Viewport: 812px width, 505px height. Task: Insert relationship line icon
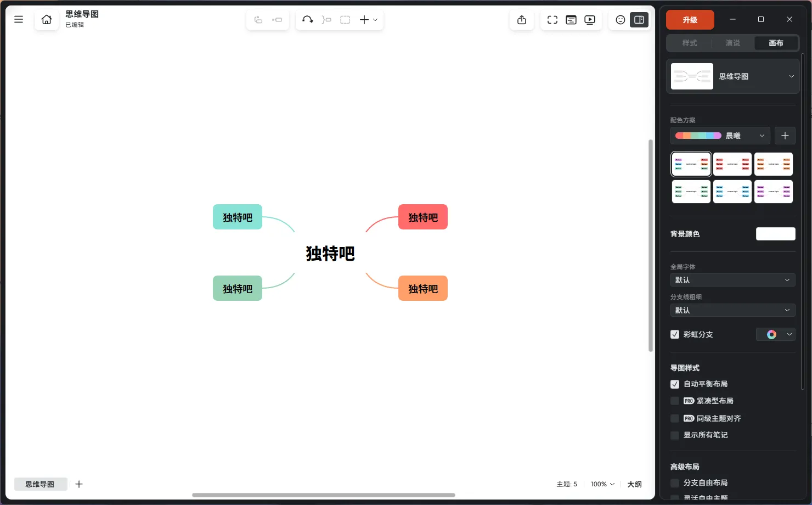coord(308,20)
